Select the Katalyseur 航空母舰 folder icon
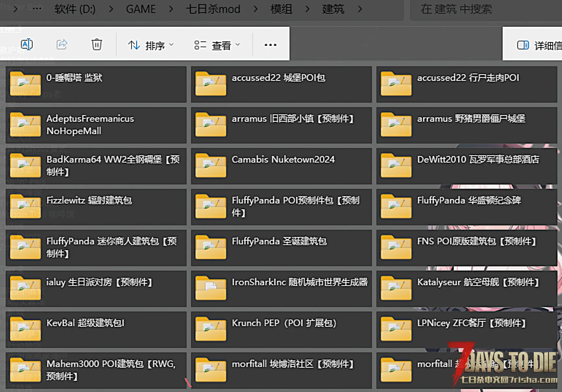The height and width of the screenshot is (392, 562). coord(396,288)
